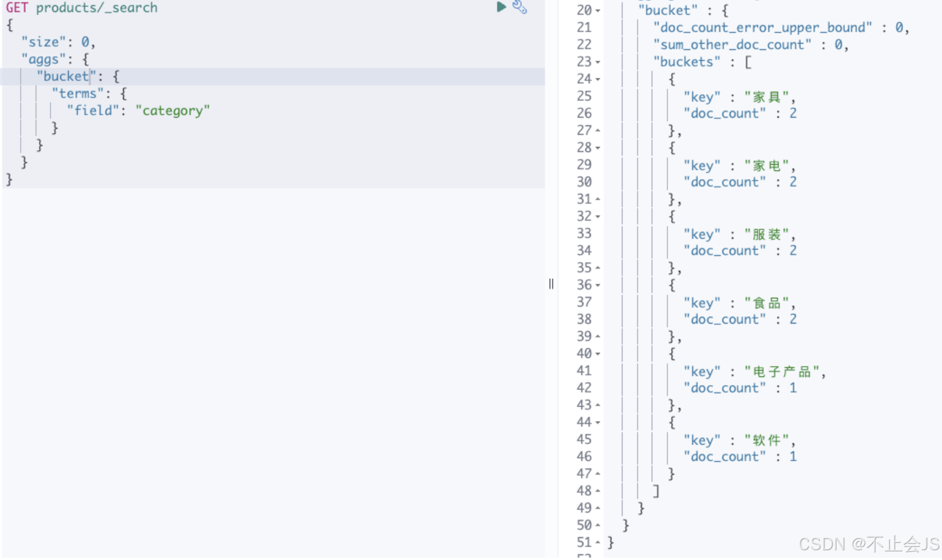942x560 pixels.
Task: Toggle fold marker on line 35
Action: 598,268
